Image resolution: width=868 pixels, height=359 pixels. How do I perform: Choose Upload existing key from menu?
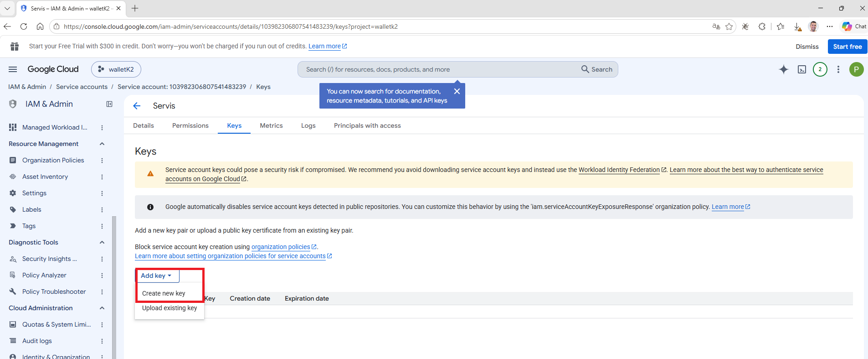[x=169, y=308]
